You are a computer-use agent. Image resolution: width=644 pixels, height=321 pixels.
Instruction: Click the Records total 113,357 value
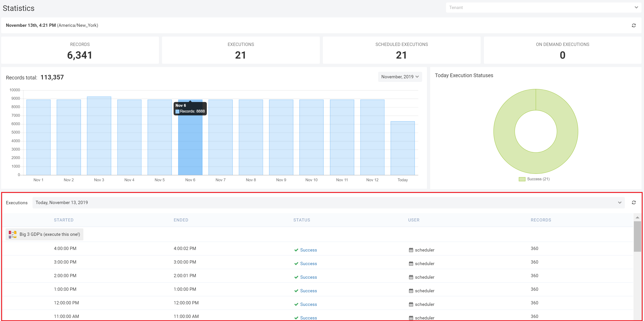point(52,77)
